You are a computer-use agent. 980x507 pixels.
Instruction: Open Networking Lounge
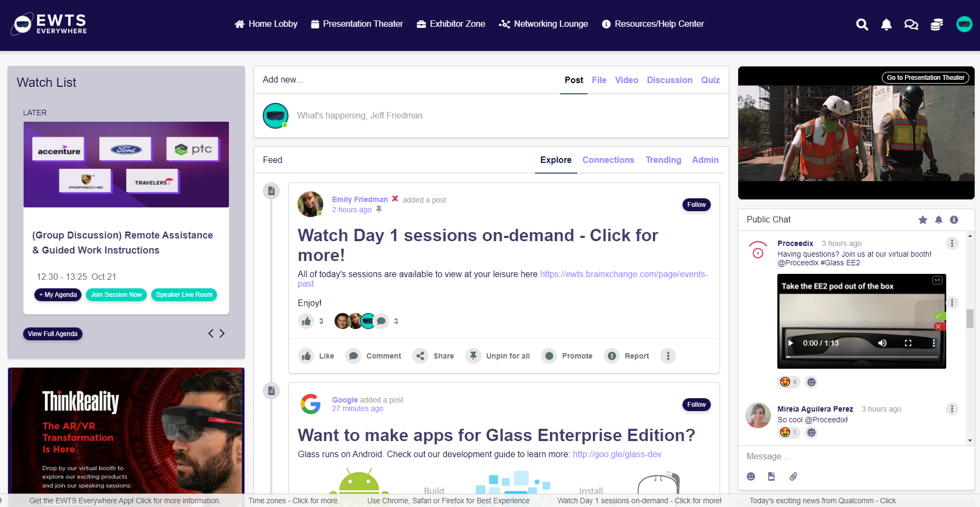pos(544,24)
